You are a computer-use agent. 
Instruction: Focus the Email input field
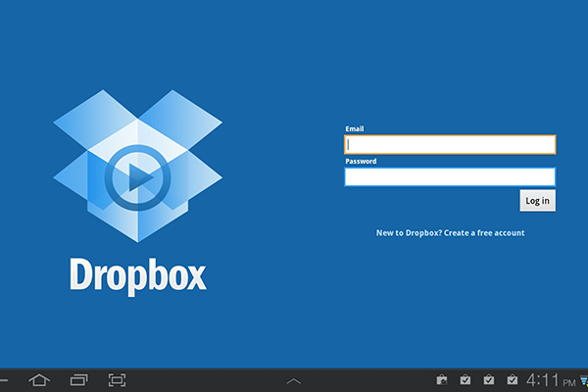(450, 144)
